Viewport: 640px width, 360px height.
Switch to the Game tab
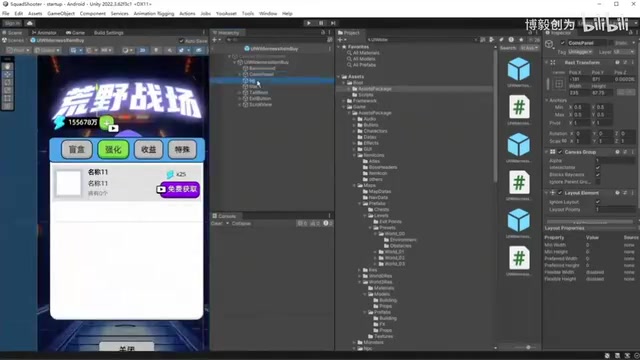(x=75, y=33)
